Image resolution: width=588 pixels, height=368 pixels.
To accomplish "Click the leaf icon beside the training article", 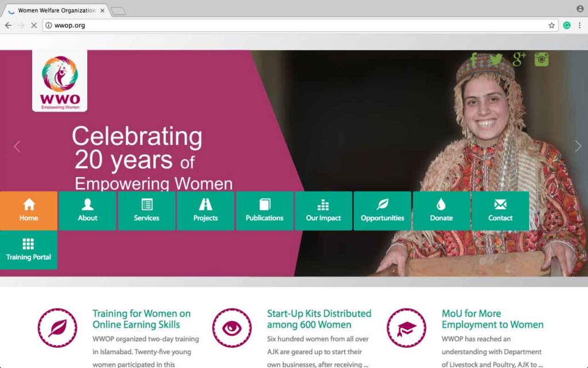I will [x=57, y=328].
